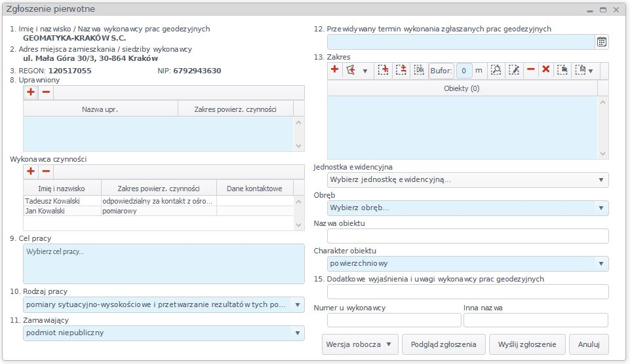Click the red plus icon in Zakres toolbar

[x=334, y=70]
